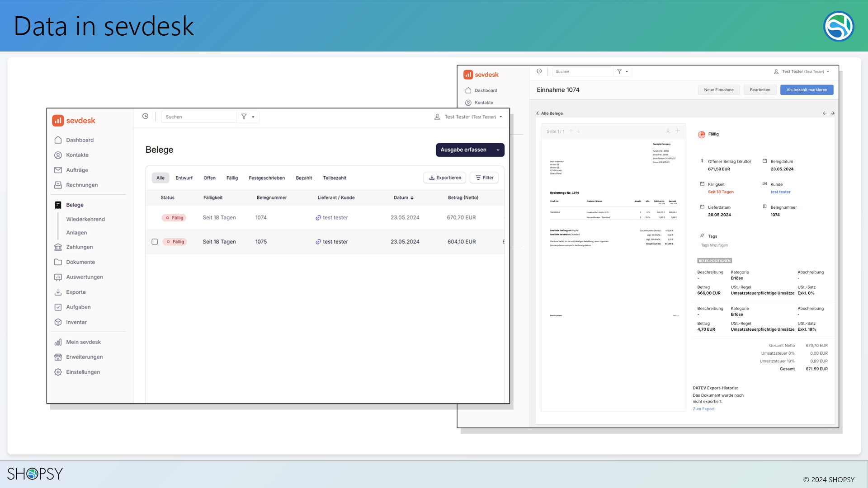The width and height of the screenshot is (868, 488).
Task: Select the Offen tab
Action: [x=209, y=178]
